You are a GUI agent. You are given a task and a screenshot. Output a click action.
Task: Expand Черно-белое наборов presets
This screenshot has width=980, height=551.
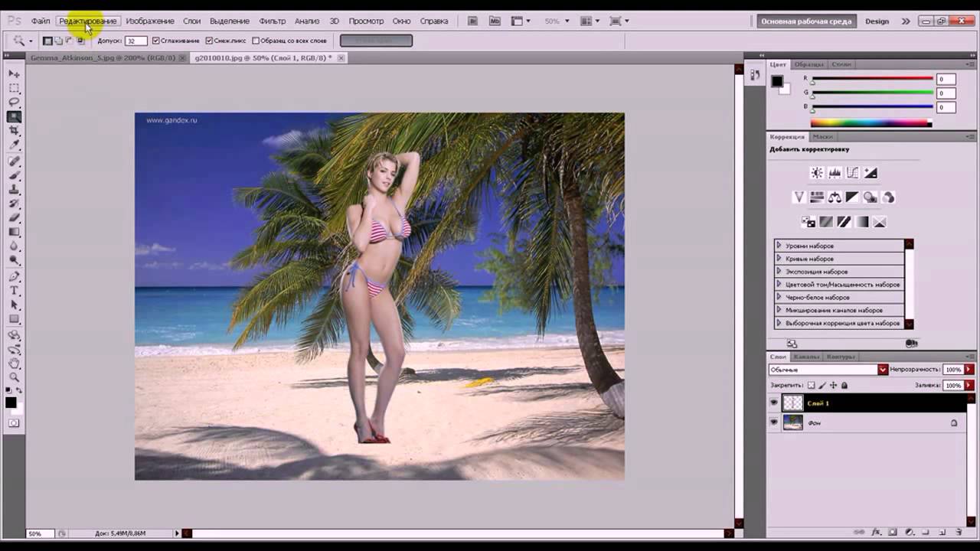779,297
